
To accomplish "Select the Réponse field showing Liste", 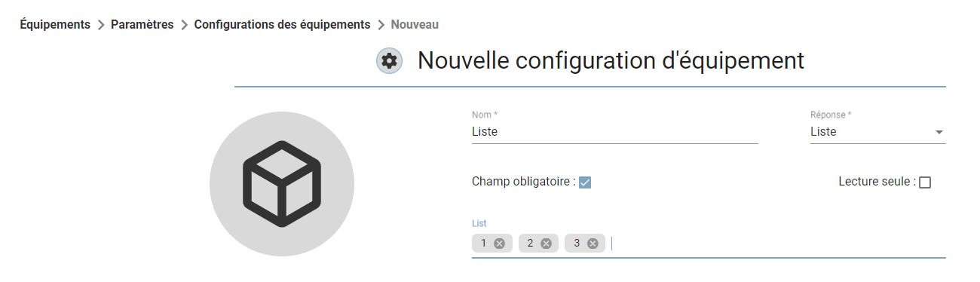I will [878, 132].
